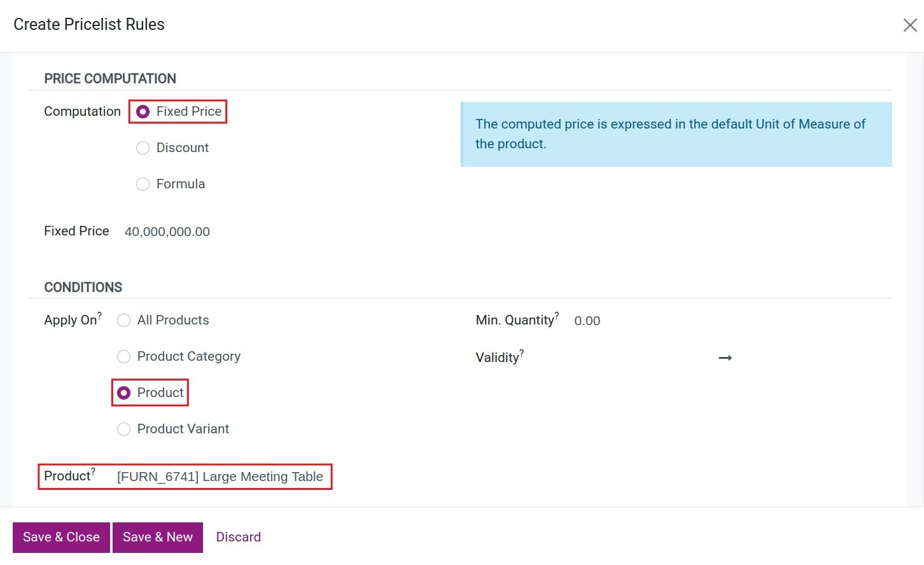Show help tooltip for Min. Quantity

pos(557,315)
